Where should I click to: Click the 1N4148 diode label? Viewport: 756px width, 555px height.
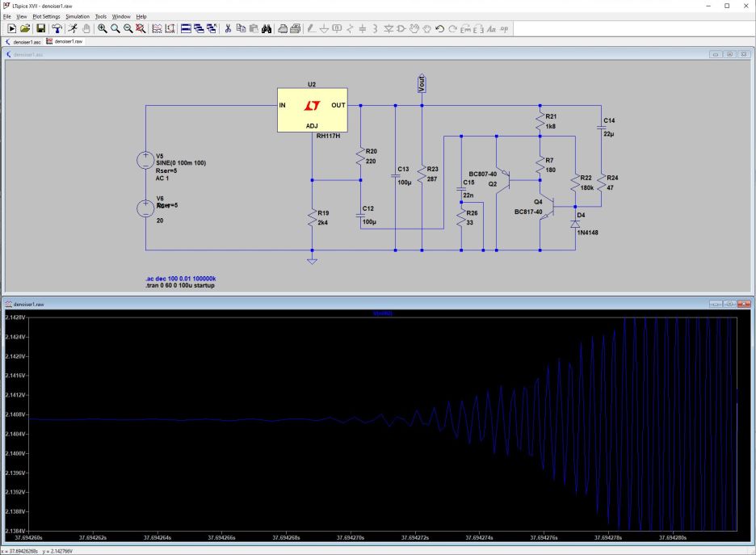588,233
